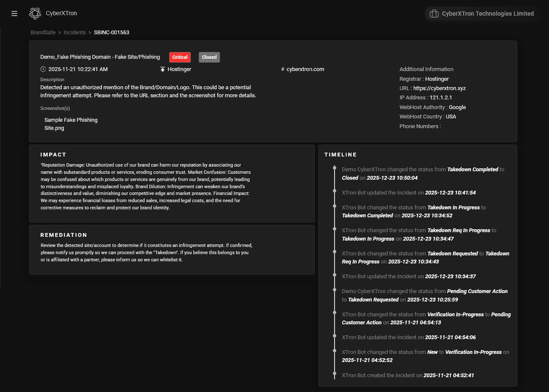Click the clock icon beside the incident timestamp
This screenshot has width=549, height=392.
click(43, 69)
